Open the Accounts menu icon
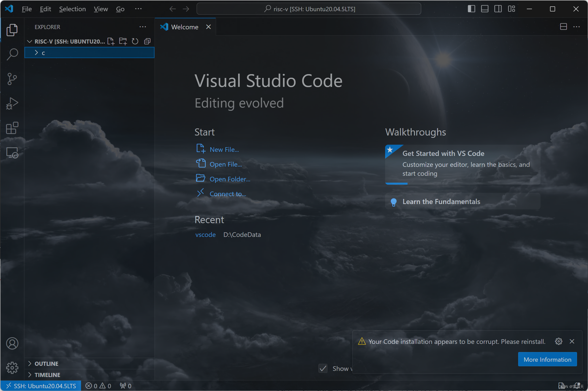The width and height of the screenshot is (588, 391). (12, 343)
